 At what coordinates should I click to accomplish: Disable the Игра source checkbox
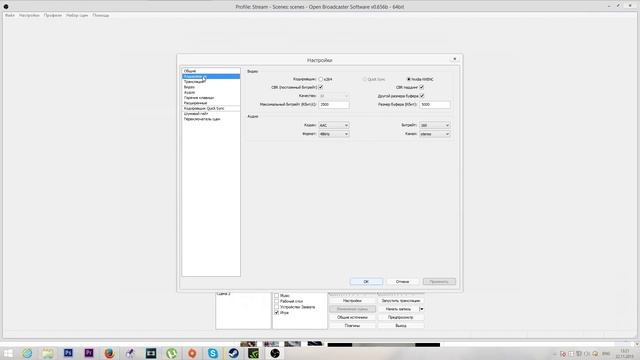tap(277, 313)
